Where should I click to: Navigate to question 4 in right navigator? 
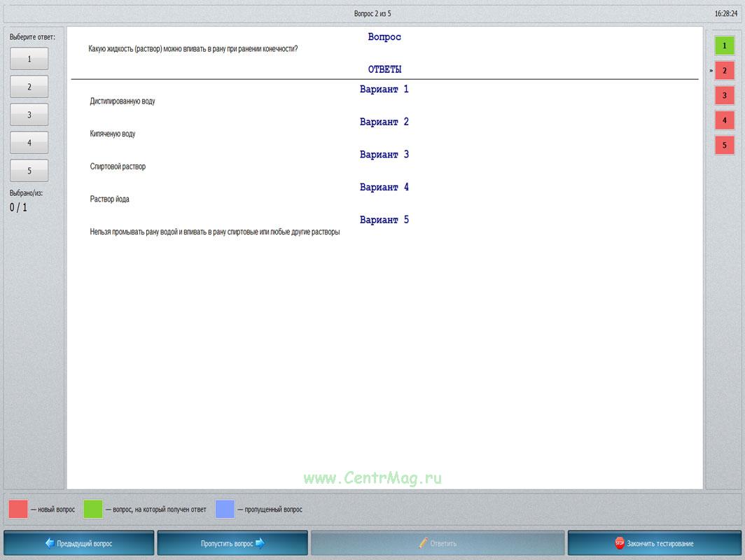[x=724, y=120]
